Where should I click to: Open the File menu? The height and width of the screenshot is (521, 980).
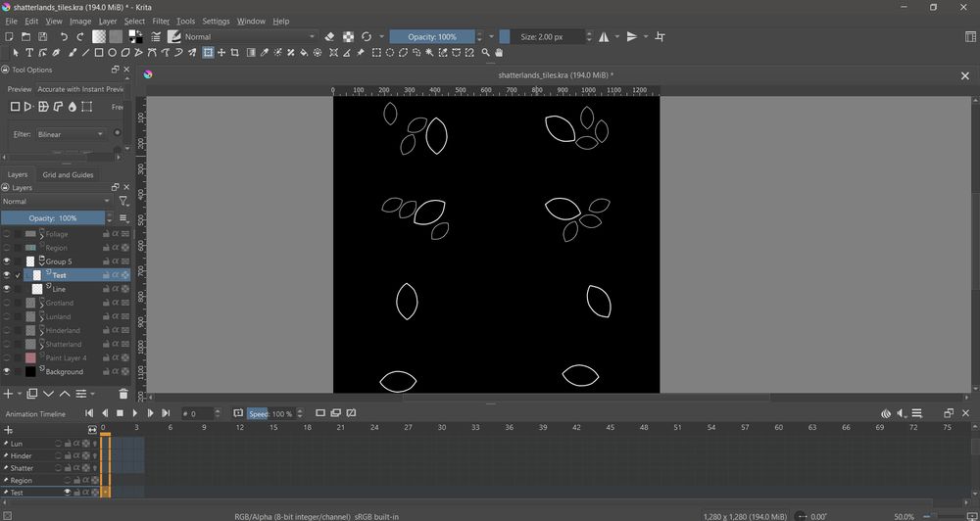[x=11, y=21]
